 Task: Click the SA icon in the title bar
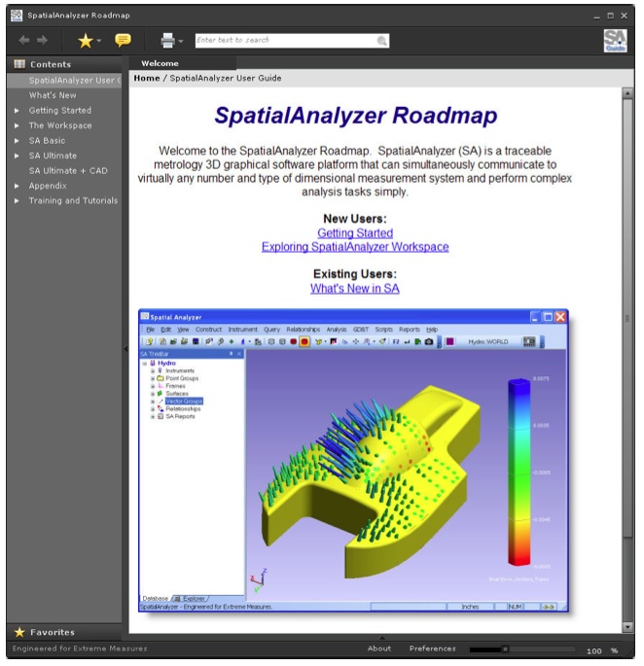click(17, 16)
